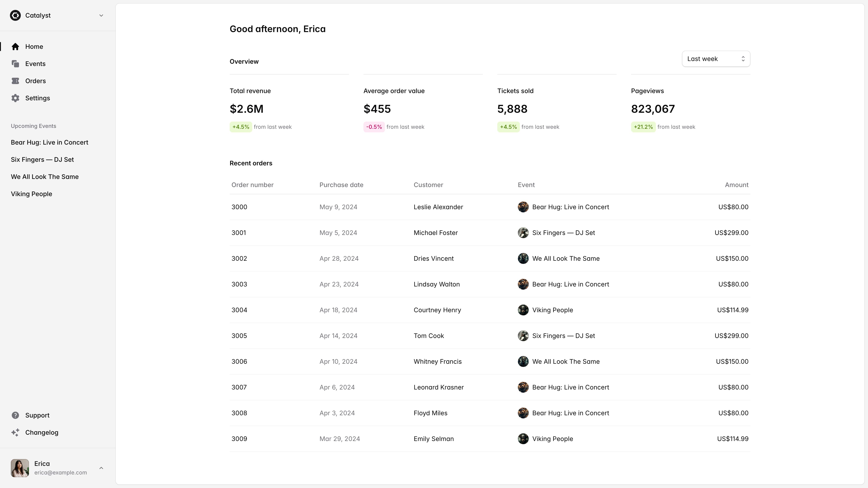
Task: Select Bear Hug: Live in Concert sidebar link
Action: point(50,143)
